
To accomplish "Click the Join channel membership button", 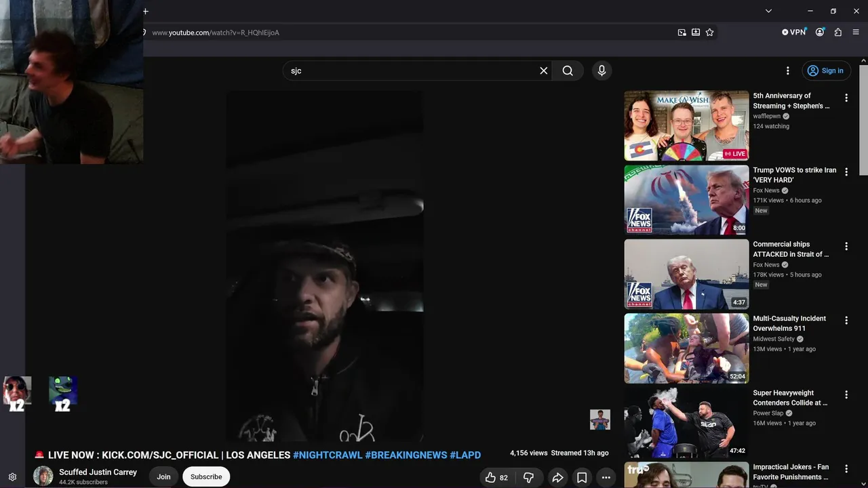I will [163, 476].
